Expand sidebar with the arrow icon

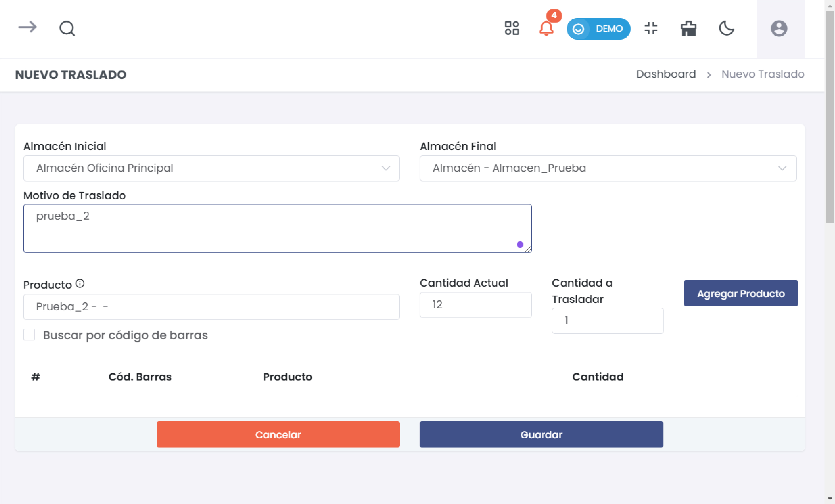27,27
